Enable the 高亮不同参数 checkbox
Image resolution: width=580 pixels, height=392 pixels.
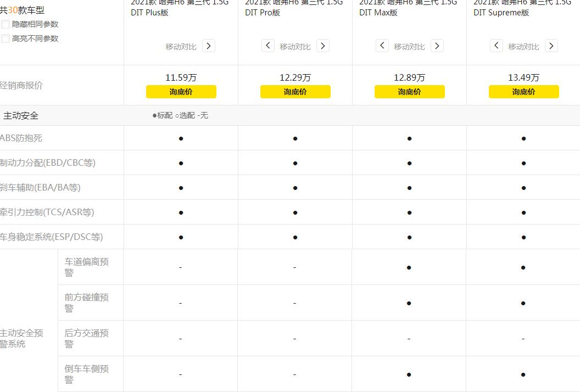pyautogui.click(x=5, y=38)
